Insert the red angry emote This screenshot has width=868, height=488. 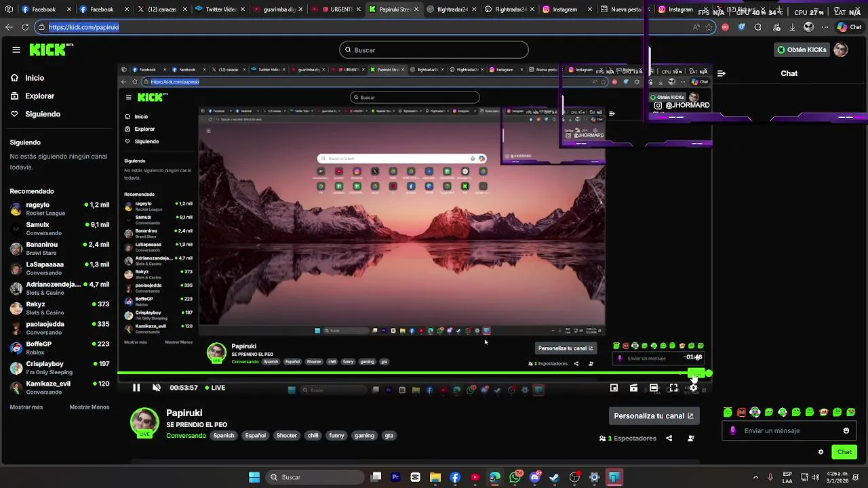pyautogui.click(x=741, y=412)
